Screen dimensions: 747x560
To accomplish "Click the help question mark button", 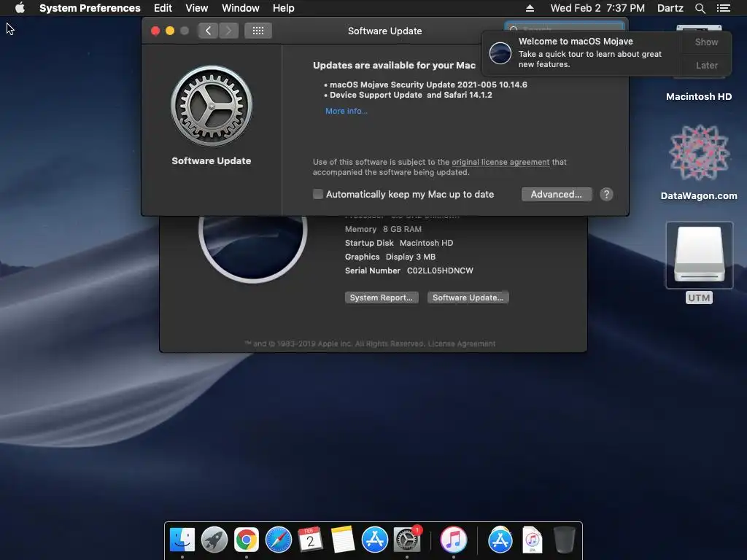I will (x=606, y=194).
